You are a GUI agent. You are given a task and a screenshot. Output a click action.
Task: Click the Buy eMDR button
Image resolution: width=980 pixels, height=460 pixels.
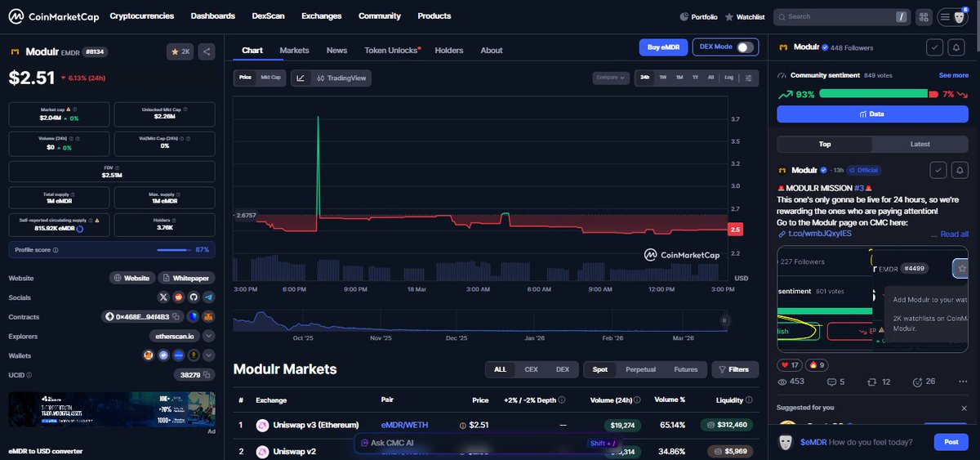tap(663, 47)
